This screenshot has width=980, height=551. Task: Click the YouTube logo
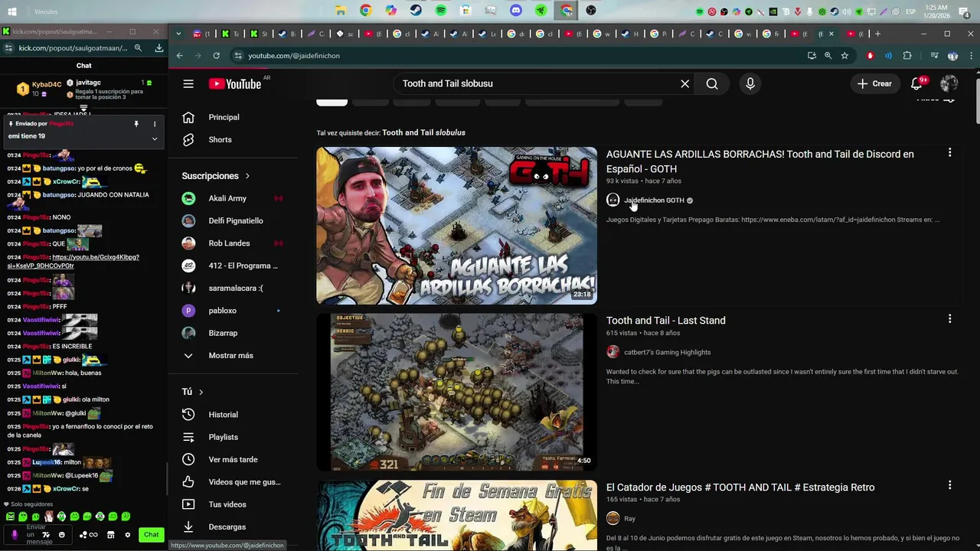[x=235, y=83]
